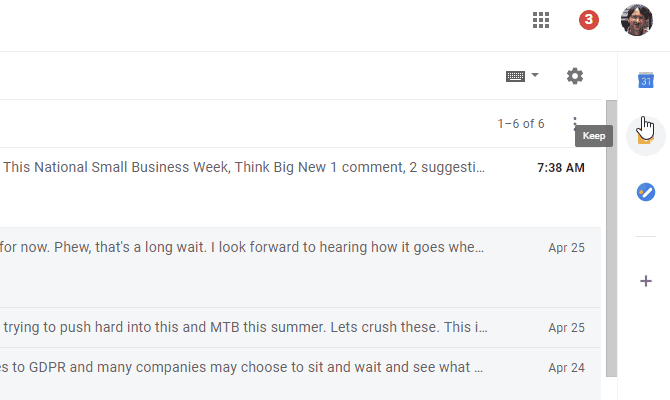Click the keyboard input tools icon
Screen dimensions: 670x400
point(516,76)
